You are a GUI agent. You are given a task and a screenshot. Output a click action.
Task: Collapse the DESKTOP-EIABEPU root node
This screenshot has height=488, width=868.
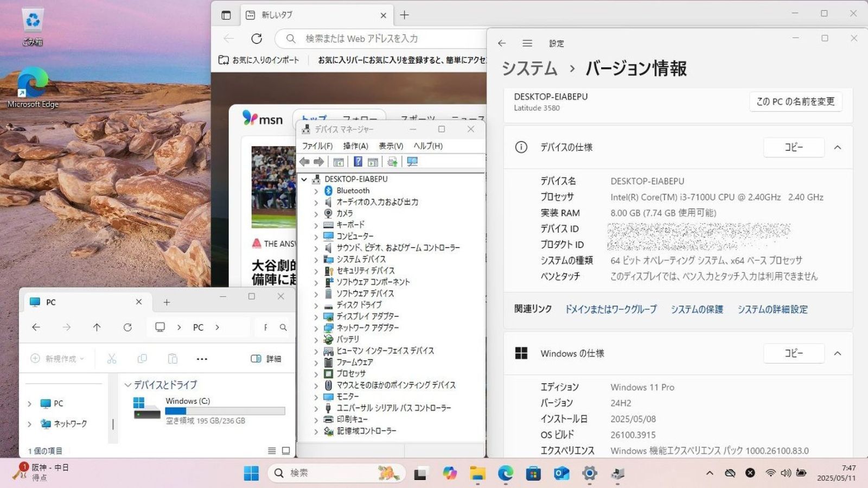coord(304,179)
